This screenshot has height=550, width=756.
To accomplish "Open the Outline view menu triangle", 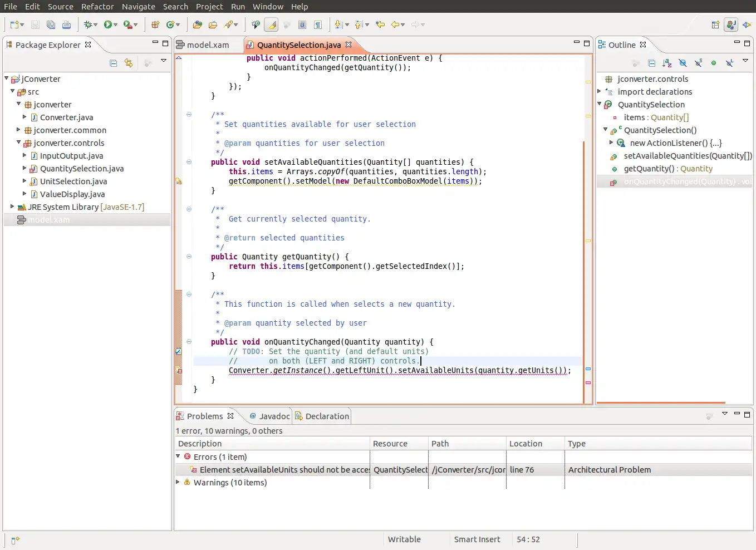I will tap(745, 61).
